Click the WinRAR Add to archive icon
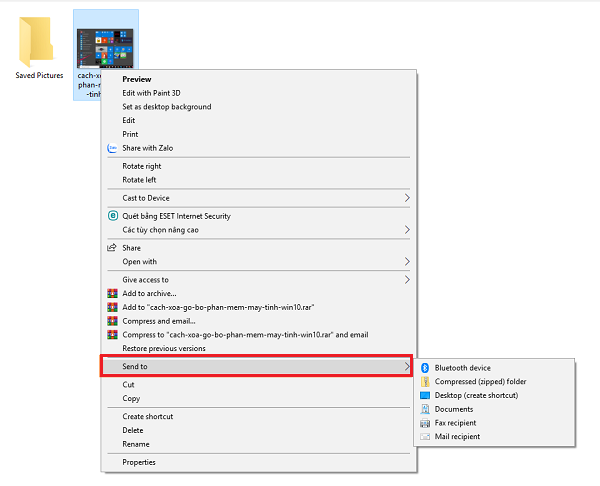Viewport: 600px width, 486px height. click(113, 293)
